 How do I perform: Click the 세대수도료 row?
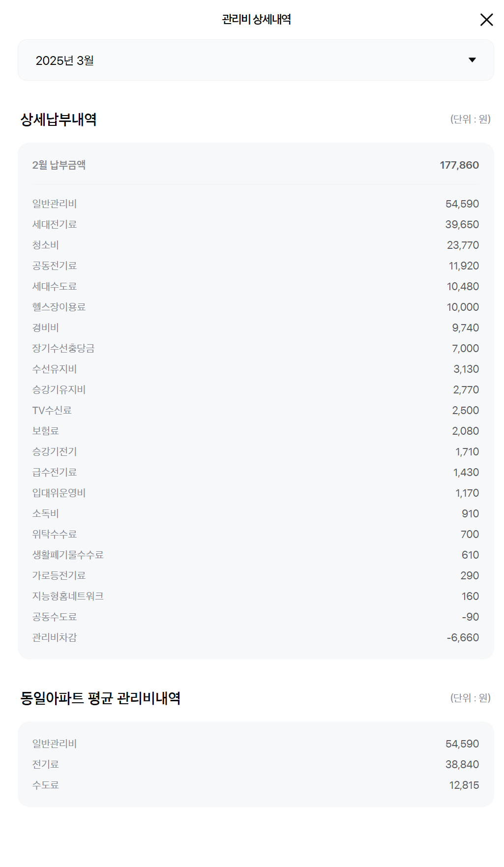click(x=256, y=286)
